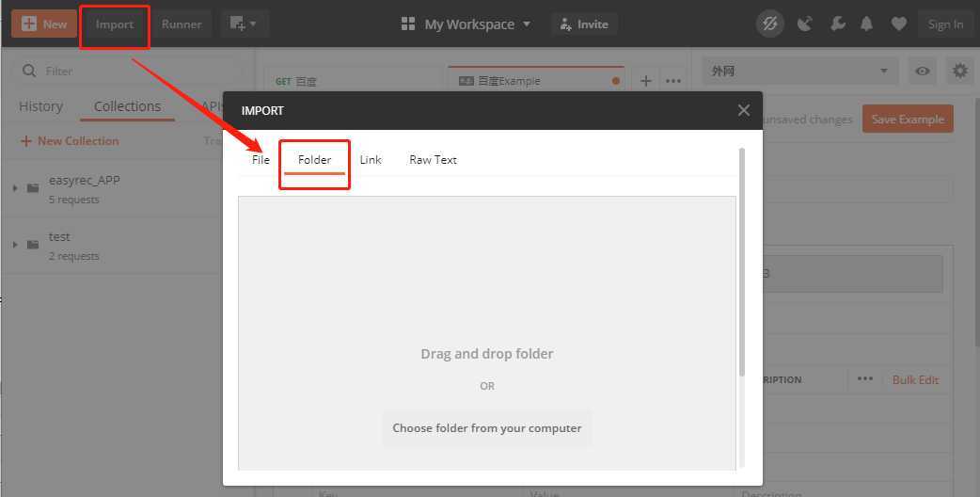Open the GET 百度 request tab
Image resolution: width=980 pixels, height=497 pixels.
tap(355, 81)
